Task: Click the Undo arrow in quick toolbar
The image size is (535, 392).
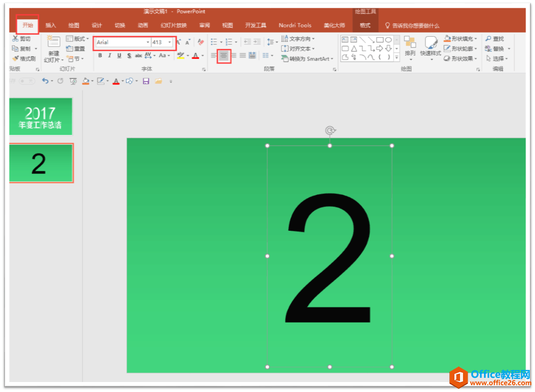Action: (45, 81)
